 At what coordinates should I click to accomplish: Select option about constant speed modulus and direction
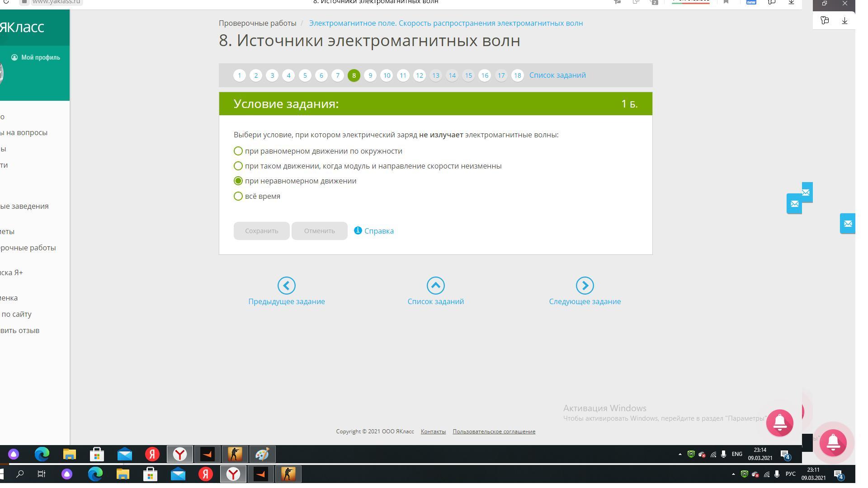238,166
